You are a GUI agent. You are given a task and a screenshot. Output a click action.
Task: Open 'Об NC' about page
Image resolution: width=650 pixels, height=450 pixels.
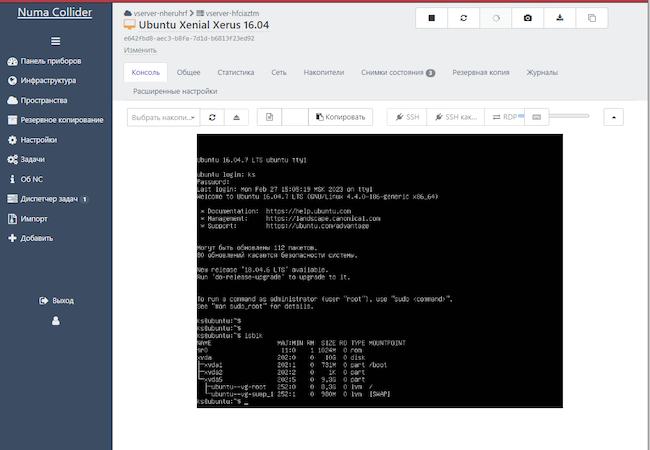(26, 179)
